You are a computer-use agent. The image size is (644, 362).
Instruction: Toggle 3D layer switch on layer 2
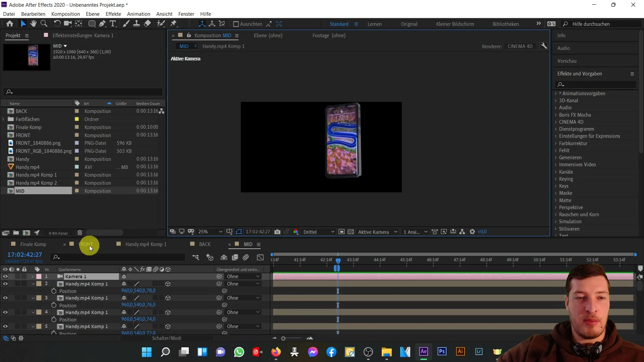pyautogui.click(x=168, y=284)
